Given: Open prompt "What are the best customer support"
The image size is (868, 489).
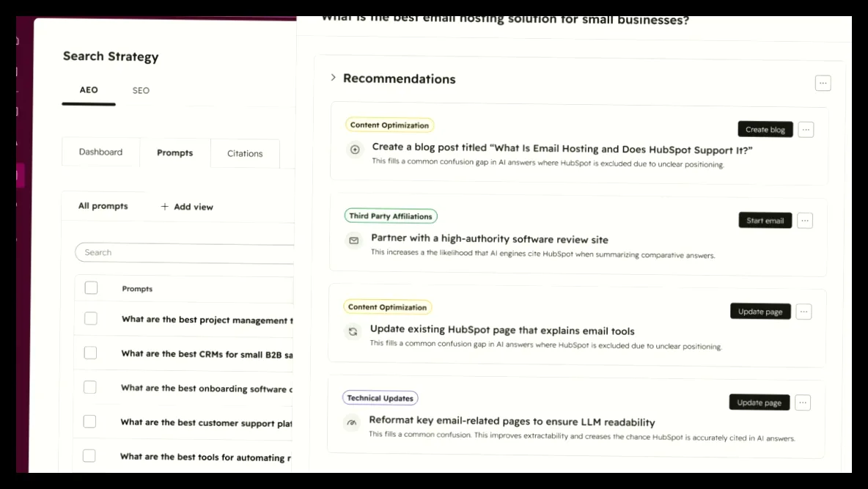Looking at the screenshot, I should pyautogui.click(x=206, y=422).
